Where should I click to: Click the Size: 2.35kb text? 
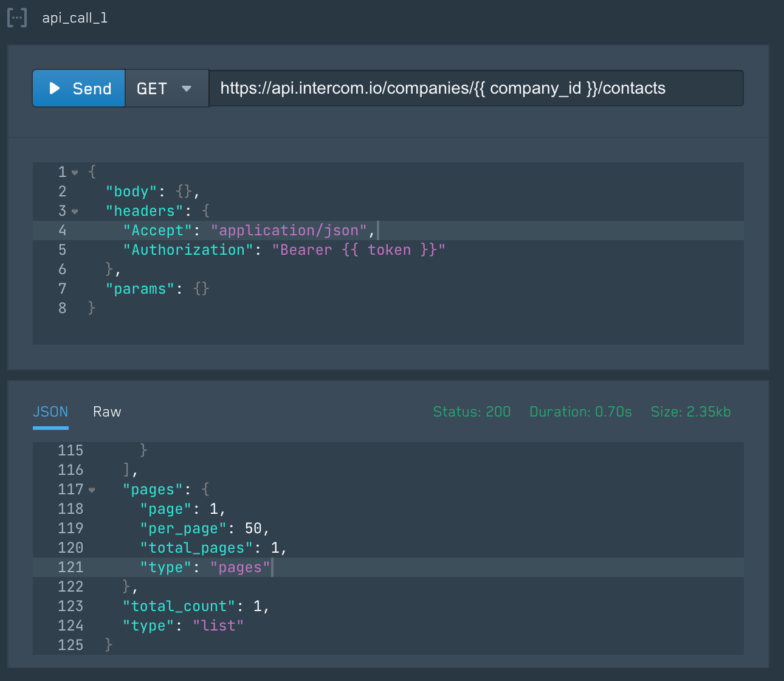point(690,412)
